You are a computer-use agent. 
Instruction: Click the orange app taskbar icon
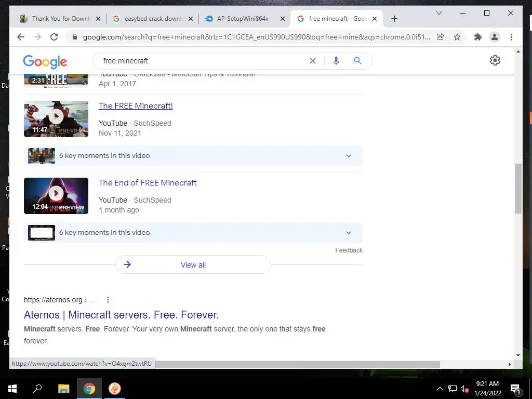click(115, 389)
